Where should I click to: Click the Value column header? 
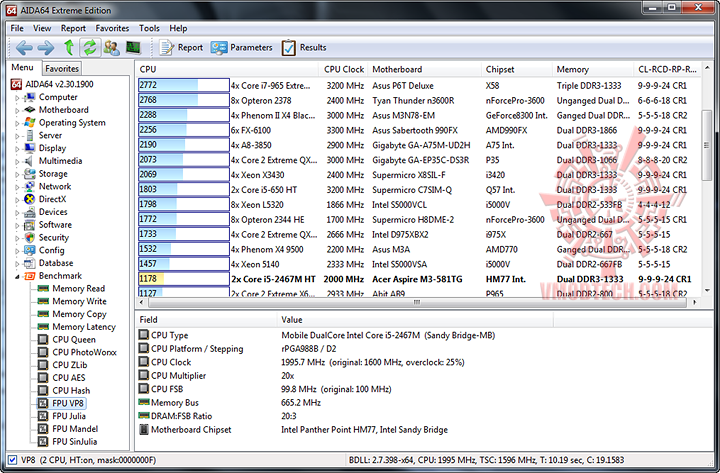415,320
